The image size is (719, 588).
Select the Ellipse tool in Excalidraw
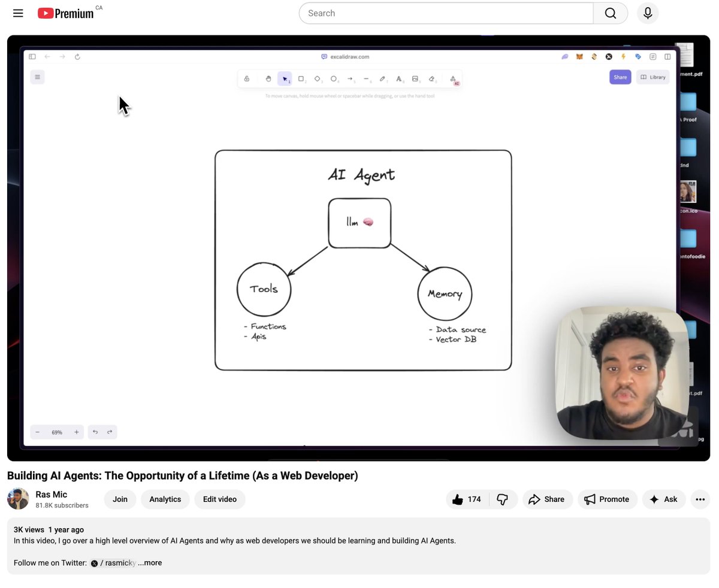pyautogui.click(x=334, y=78)
